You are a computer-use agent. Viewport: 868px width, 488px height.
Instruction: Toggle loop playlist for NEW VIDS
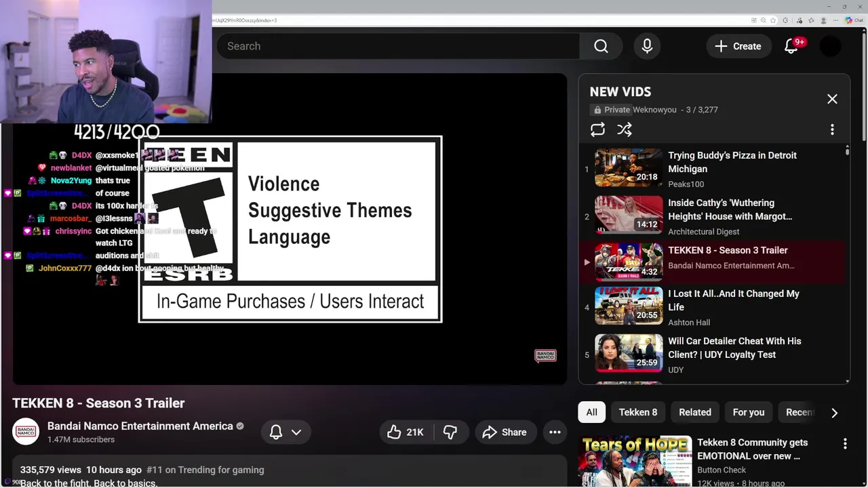pyautogui.click(x=597, y=129)
